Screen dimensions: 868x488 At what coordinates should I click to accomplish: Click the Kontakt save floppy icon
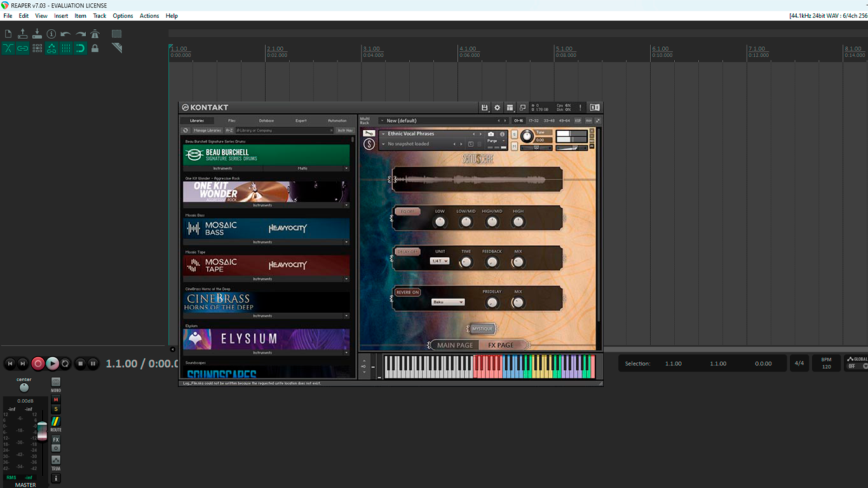[484, 107]
